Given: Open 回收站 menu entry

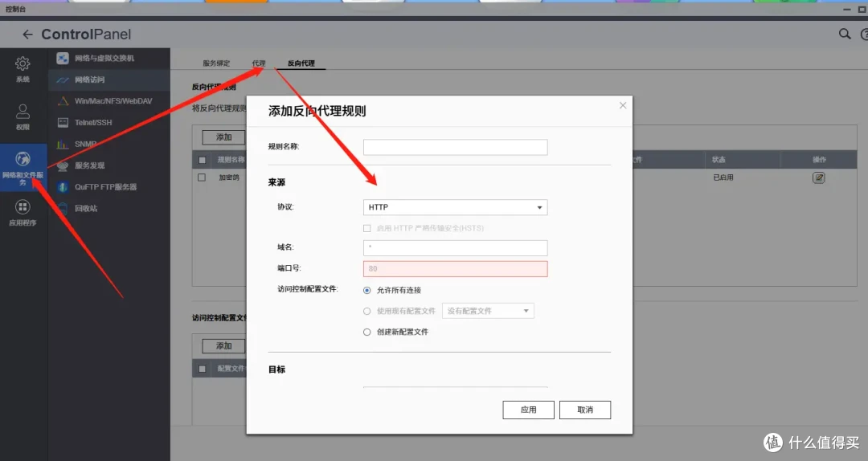Looking at the screenshot, I should click(x=86, y=209).
